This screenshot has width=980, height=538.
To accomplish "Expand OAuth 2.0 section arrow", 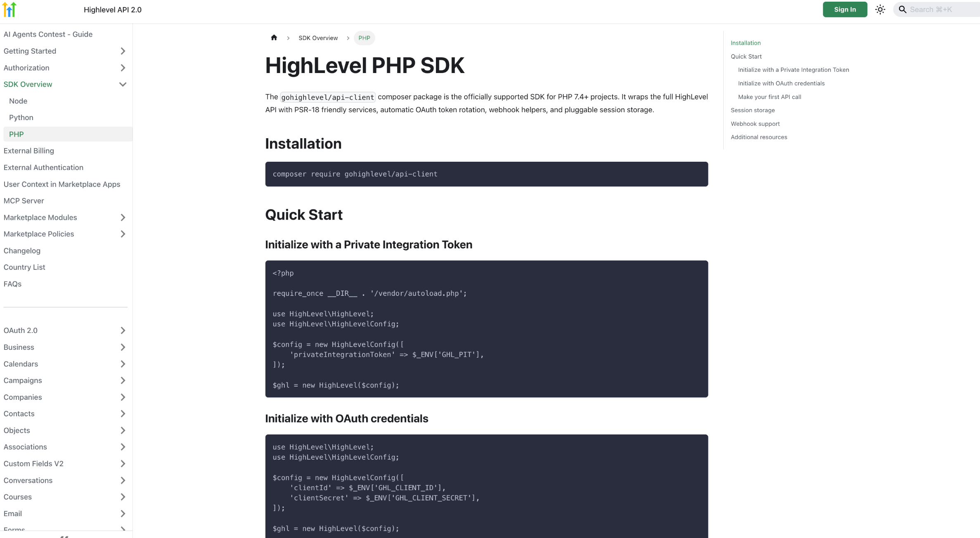I will point(123,330).
